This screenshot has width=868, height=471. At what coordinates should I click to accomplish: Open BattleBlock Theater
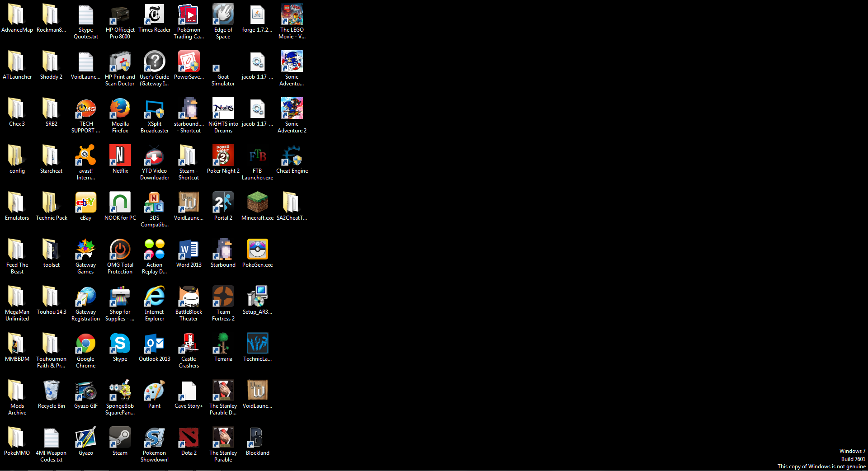click(189, 297)
